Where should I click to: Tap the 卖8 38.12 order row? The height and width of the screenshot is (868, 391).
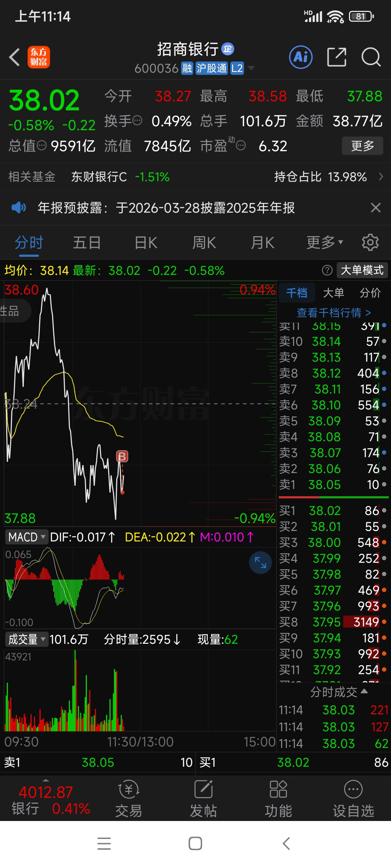333,373
